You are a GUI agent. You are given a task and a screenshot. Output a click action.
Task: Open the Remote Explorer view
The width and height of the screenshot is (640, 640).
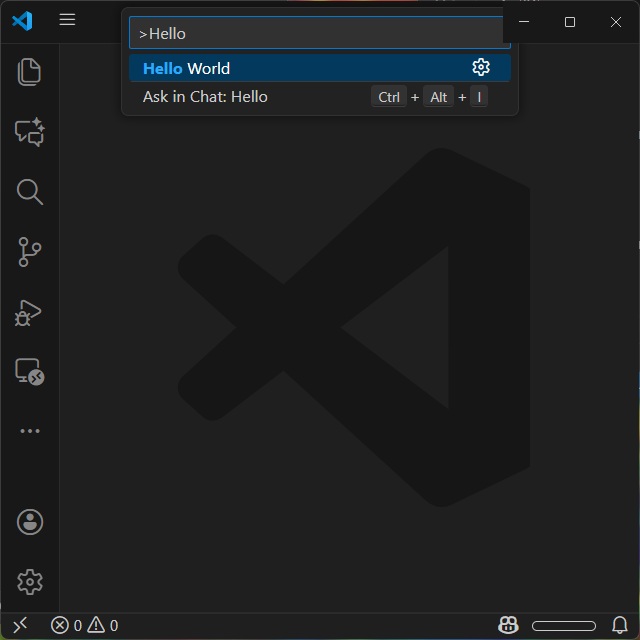pos(29,372)
